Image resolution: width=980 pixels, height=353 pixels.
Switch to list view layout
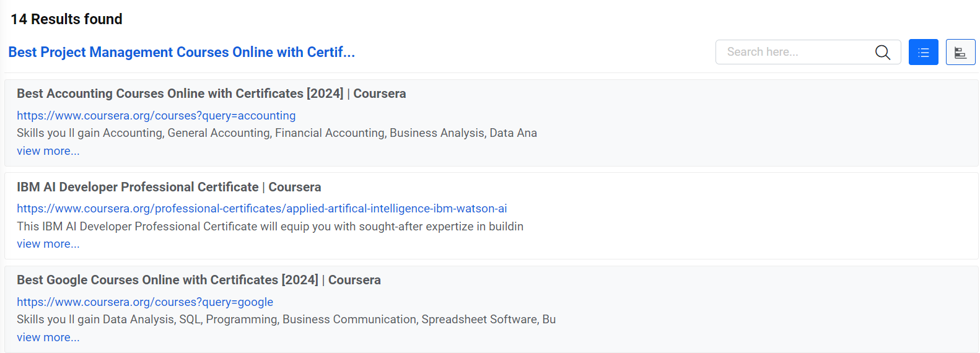point(923,52)
